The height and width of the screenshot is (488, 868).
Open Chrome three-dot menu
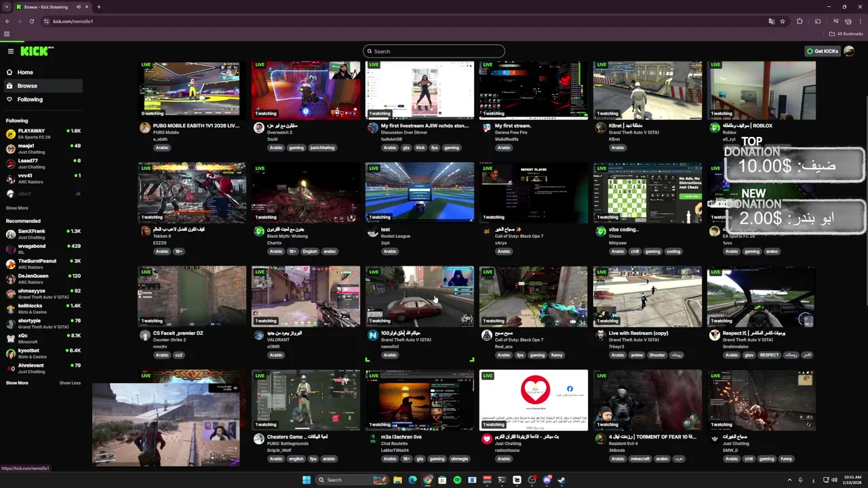pos(860,21)
